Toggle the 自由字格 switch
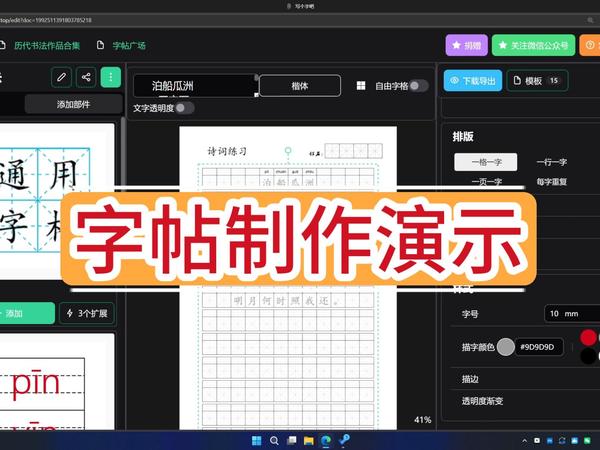The image size is (600, 450). 419,86
